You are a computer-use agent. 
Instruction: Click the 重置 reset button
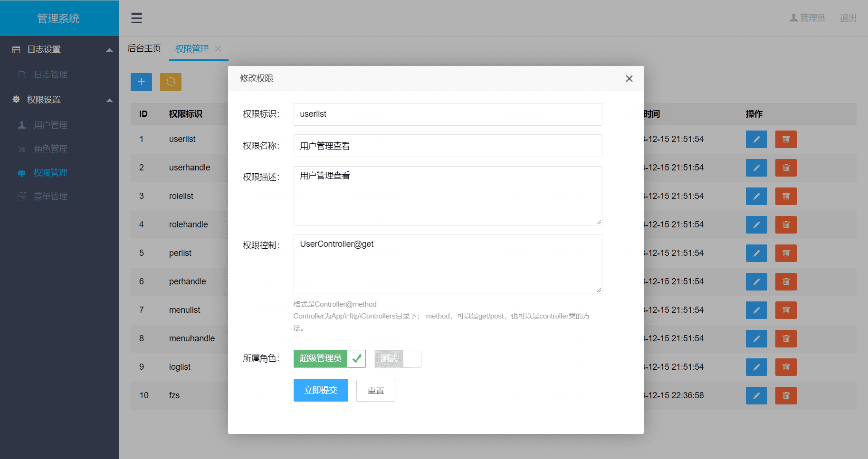coord(375,390)
